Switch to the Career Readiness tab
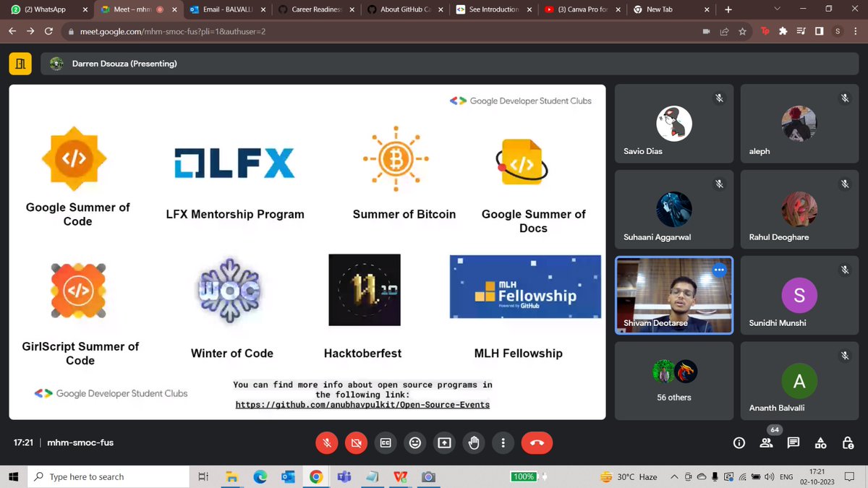 315,10
